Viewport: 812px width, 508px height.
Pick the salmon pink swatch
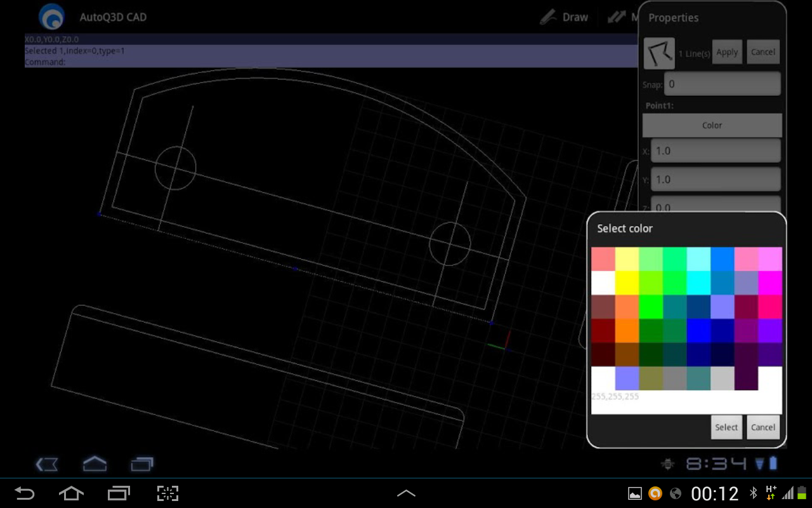click(603, 259)
